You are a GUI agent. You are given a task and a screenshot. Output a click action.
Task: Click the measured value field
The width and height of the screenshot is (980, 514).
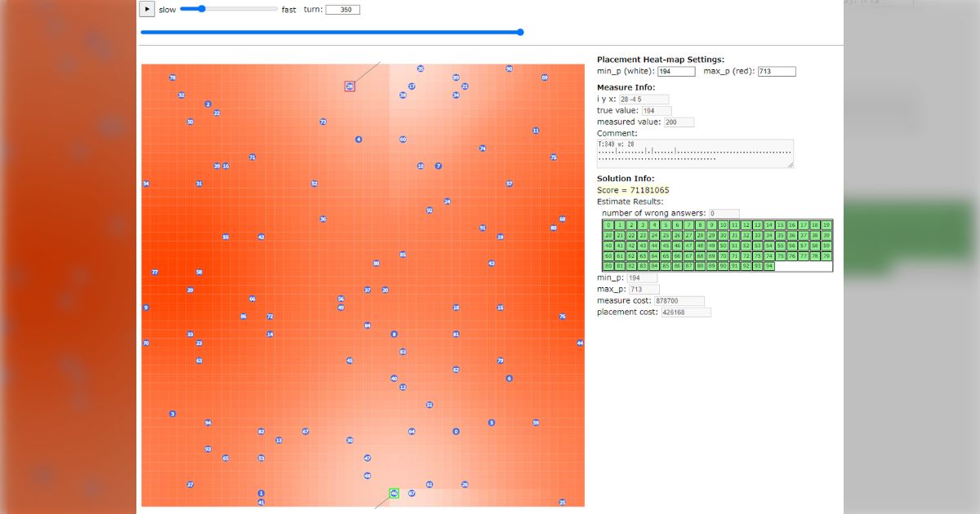click(678, 122)
